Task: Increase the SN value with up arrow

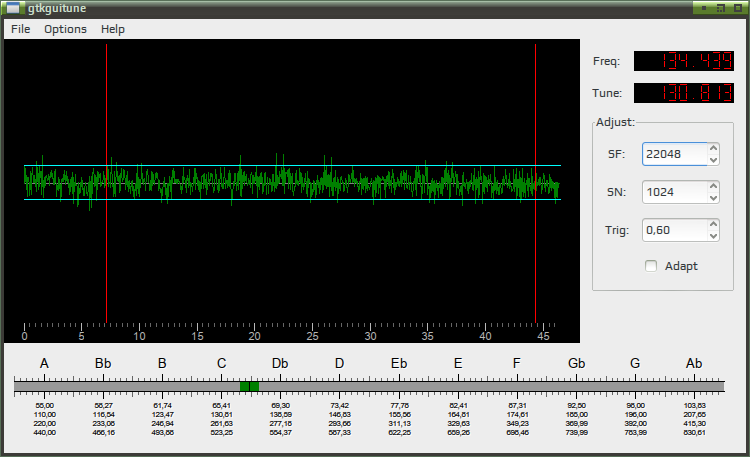Action: point(713,186)
